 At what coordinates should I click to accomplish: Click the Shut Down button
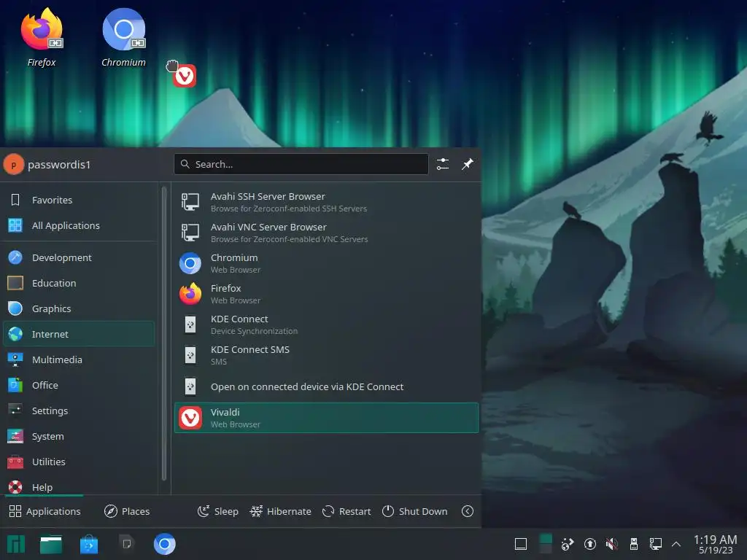(x=415, y=511)
